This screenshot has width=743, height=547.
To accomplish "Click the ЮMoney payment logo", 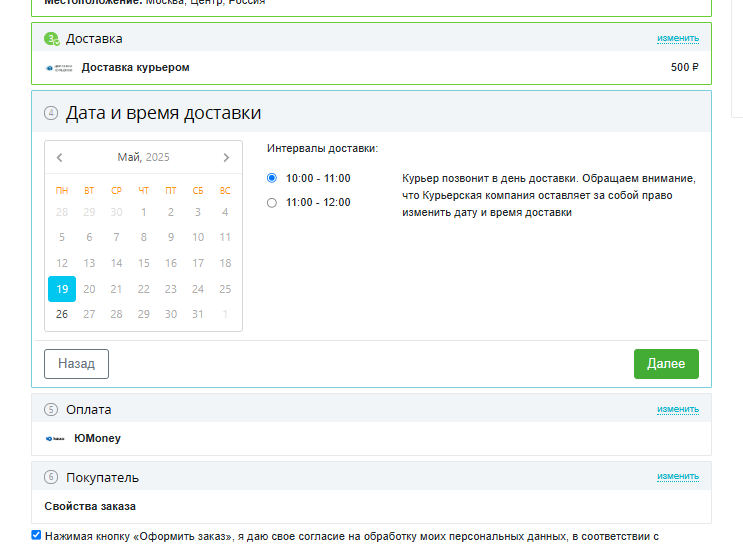I will [55, 438].
